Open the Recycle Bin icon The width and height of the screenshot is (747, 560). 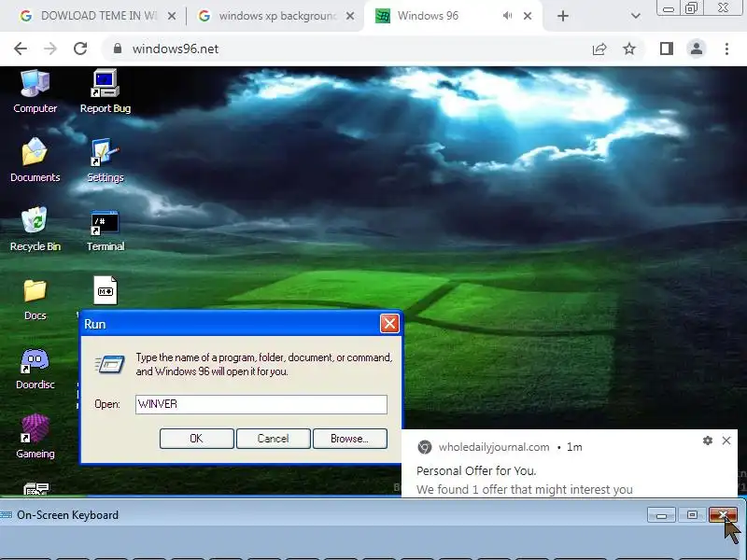[x=35, y=230]
